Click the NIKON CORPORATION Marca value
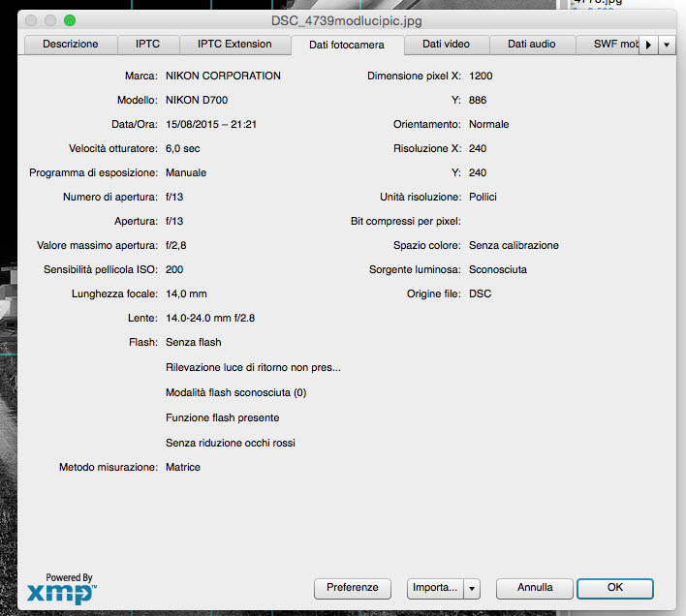 (x=223, y=76)
